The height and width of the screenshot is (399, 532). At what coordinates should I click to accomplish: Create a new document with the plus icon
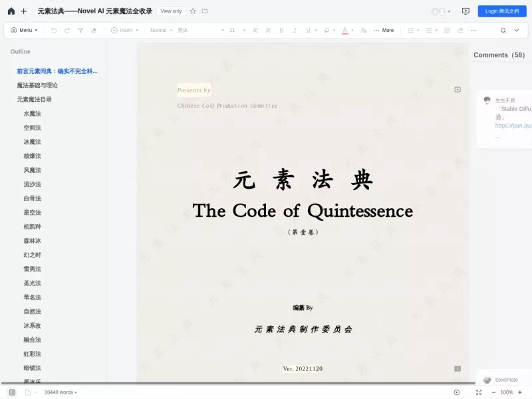pos(24,11)
